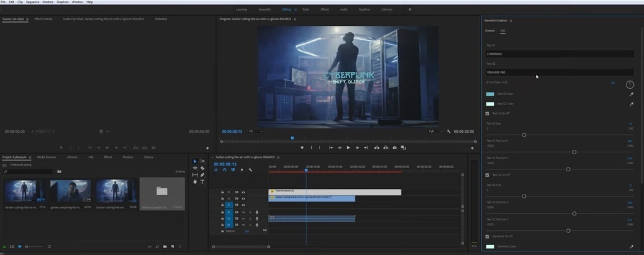Image resolution: width=644 pixels, height=255 pixels.
Task: Switch to the Audio workspace
Action: 344,9
